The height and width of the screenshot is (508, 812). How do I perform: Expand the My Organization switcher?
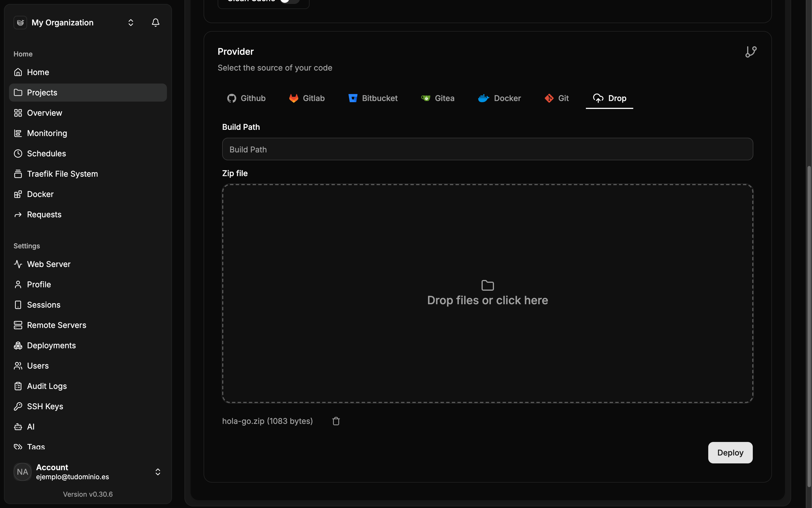pos(131,23)
